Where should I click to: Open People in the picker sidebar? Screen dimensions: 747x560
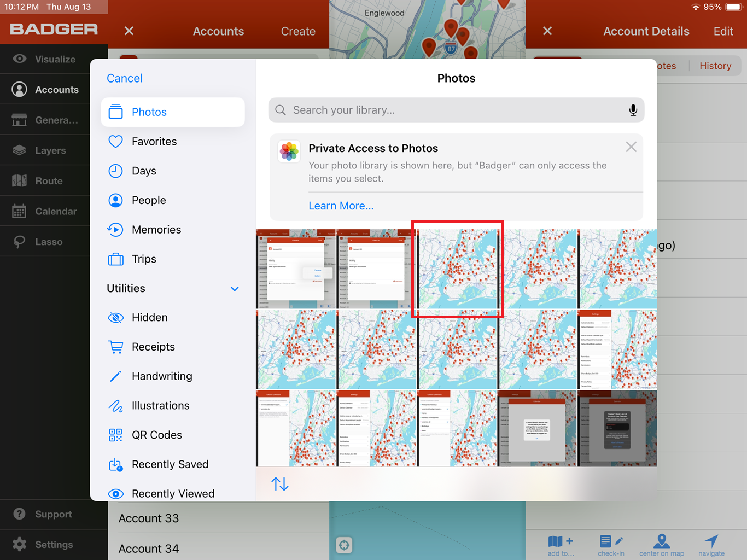pos(173,200)
